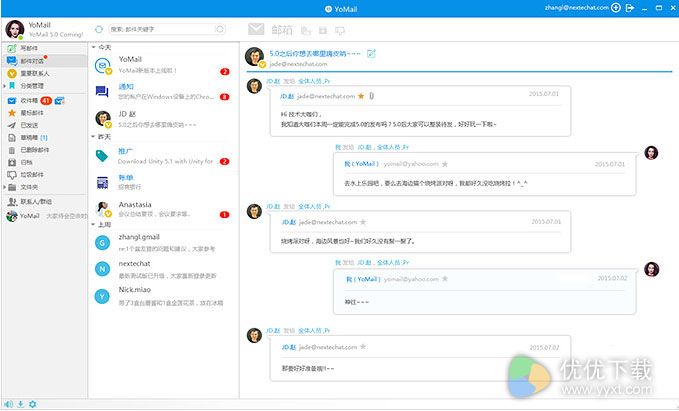The image size is (679, 411).
Task: Toggle the sound speaker icon at bottom left
Action: (8, 404)
